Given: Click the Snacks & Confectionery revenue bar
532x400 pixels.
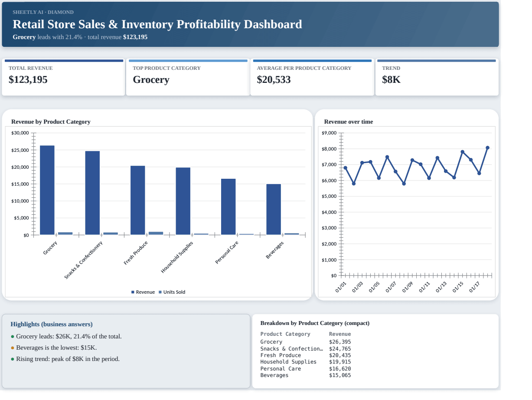Looking at the screenshot, I should click(x=92, y=193).
